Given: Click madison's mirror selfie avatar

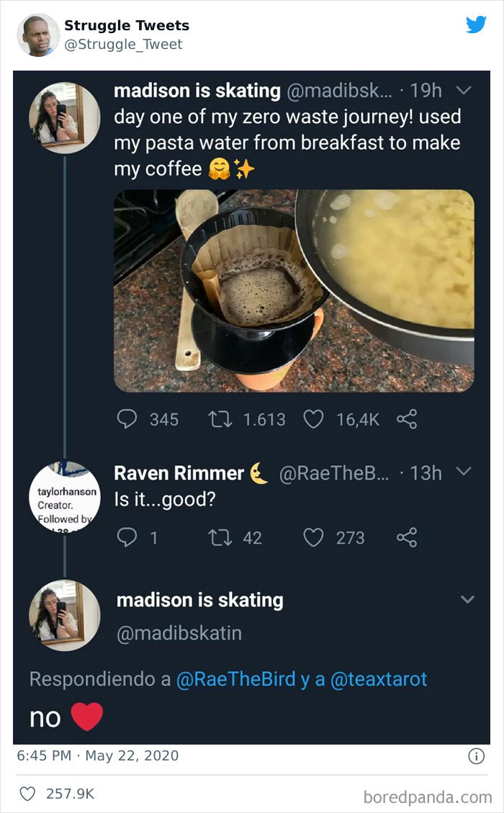Looking at the screenshot, I should (x=65, y=117).
